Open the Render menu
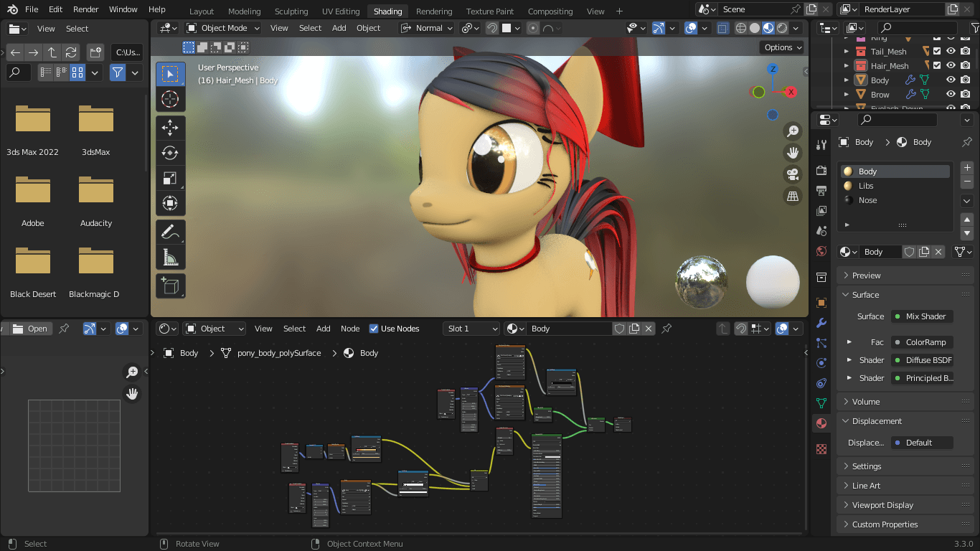The height and width of the screenshot is (551, 980). coord(86,9)
